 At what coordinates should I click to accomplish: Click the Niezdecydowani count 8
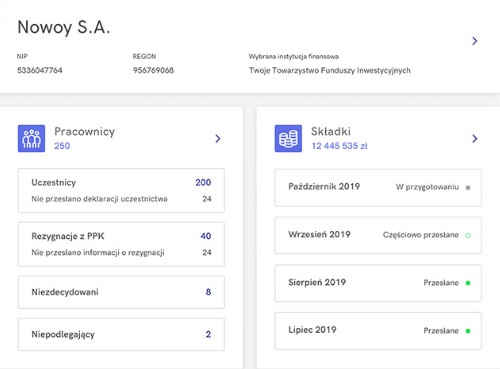coord(208,292)
